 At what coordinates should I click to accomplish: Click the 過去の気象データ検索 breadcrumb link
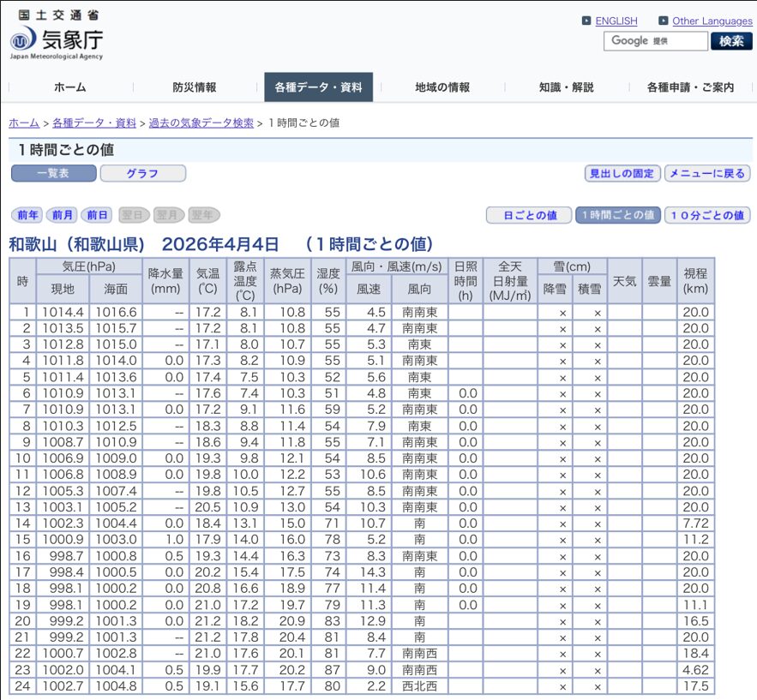coord(201,123)
